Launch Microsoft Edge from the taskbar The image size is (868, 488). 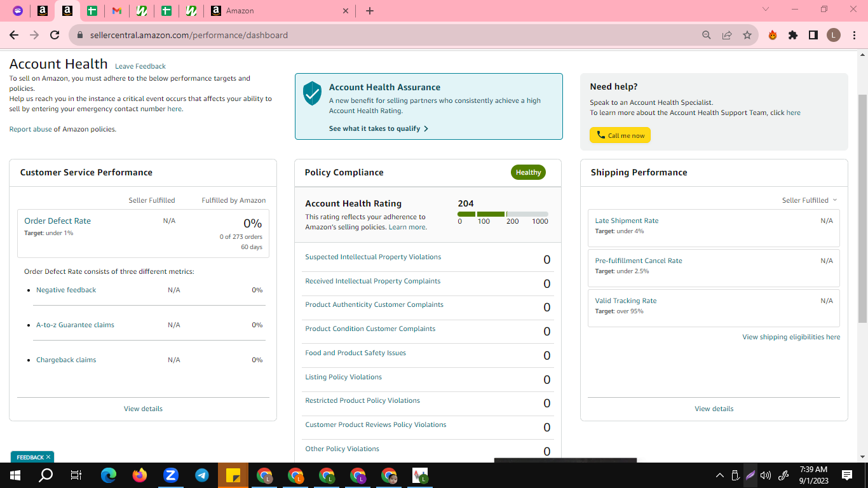point(109,475)
